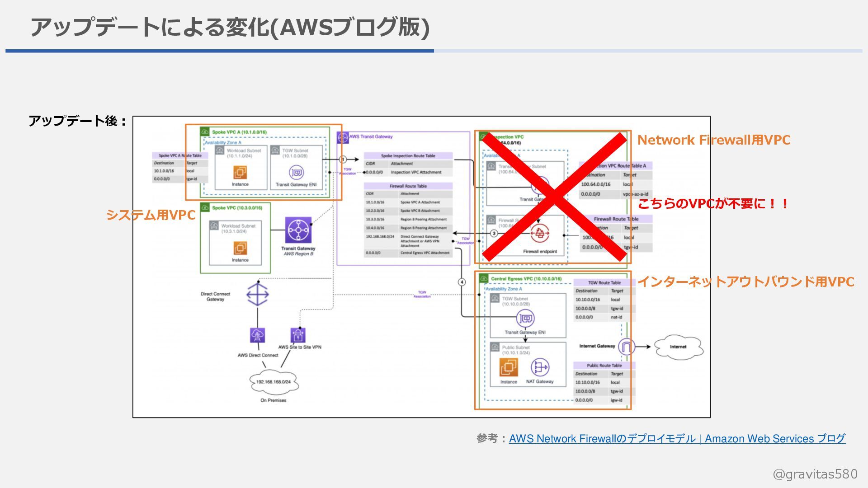The width and height of the screenshot is (868, 488).
Task: Click the purple AWS Transit Gateway header icon
Action: [x=343, y=137]
